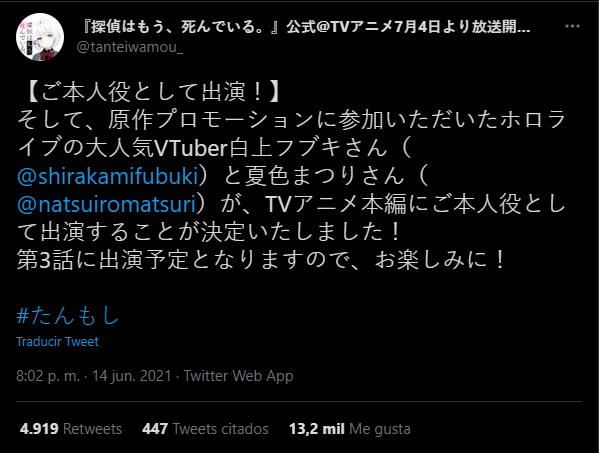Click Traducir Tweet to translate
The image size is (599, 453).
(57, 341)
